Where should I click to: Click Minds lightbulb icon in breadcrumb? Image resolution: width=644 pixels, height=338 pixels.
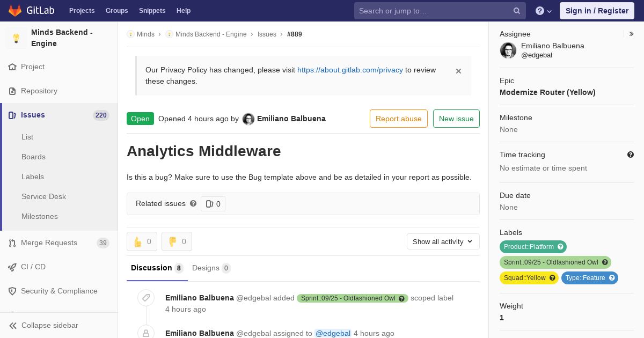(130, 34)
